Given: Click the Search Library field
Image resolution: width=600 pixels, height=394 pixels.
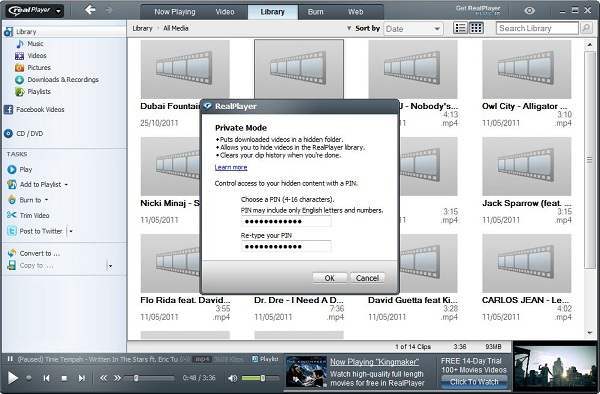Looking at the screenshot, I should tap(537, 28).
